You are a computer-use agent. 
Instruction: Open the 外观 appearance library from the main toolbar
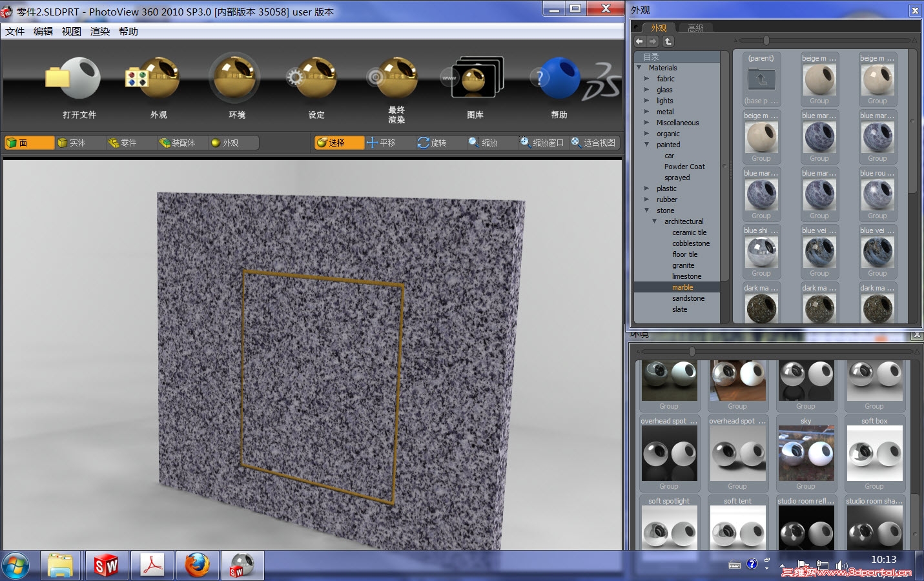click(x=154, y=78)
